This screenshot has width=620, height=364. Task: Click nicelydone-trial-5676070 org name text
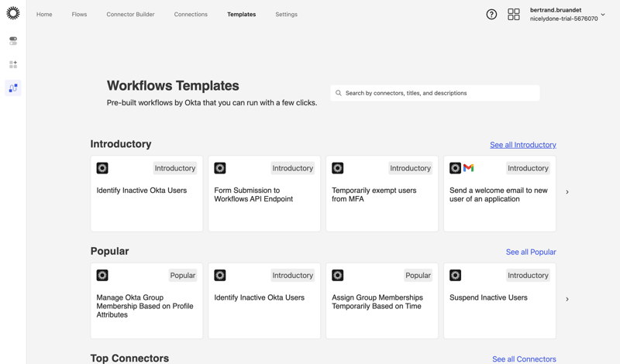[564, 19]
